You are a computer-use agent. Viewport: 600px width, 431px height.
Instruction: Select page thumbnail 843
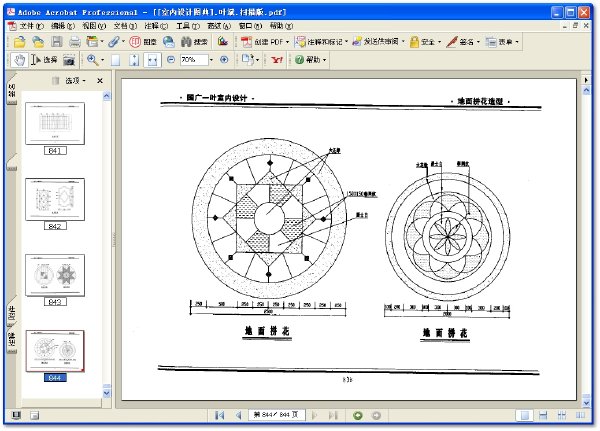55,275
